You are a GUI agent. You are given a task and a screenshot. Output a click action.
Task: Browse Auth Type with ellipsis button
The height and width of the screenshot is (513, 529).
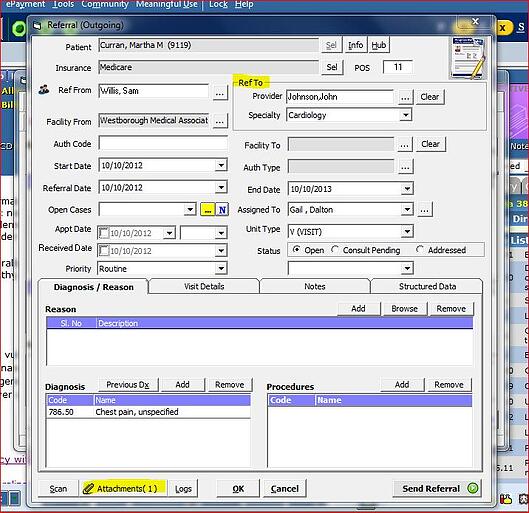coord(406,167)
